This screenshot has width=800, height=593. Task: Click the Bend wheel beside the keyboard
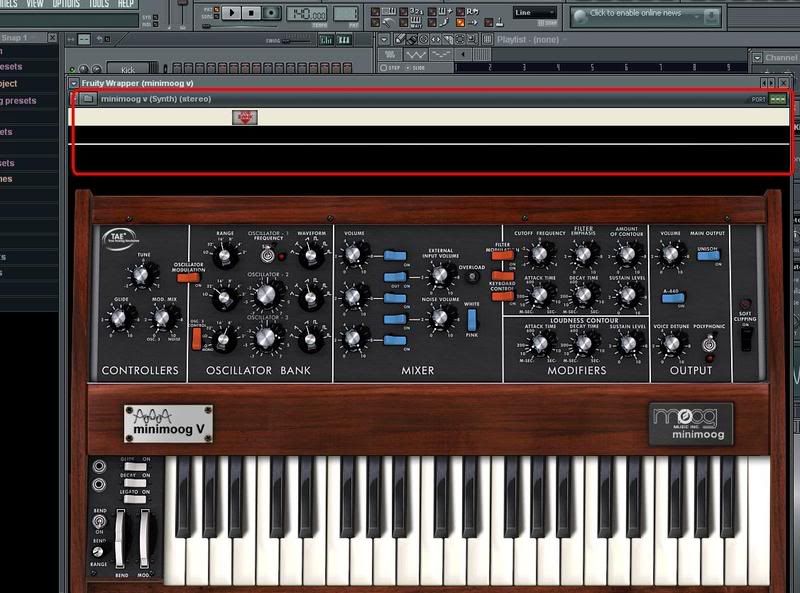coord(120,539)
